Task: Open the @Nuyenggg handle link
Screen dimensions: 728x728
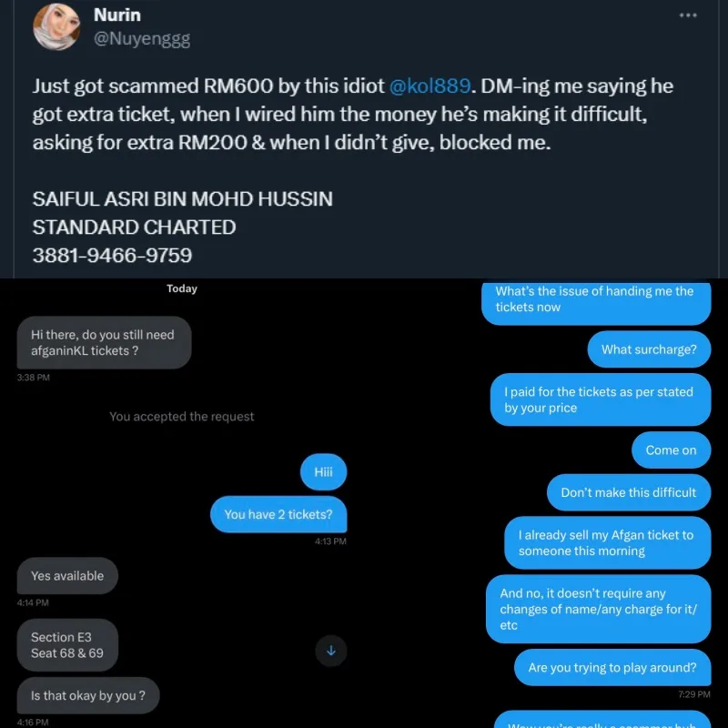Action: tap(142, 38)
